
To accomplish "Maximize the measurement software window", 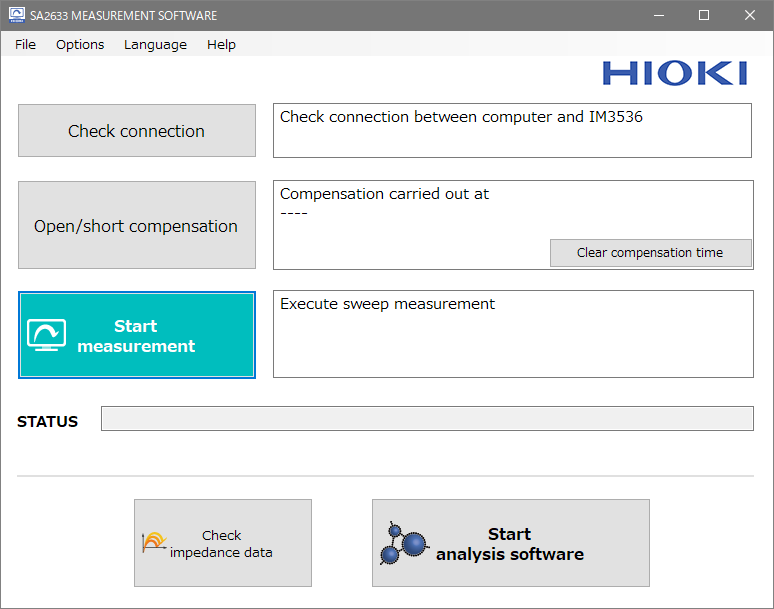I will pyautogui.click(x=704, y=15).
